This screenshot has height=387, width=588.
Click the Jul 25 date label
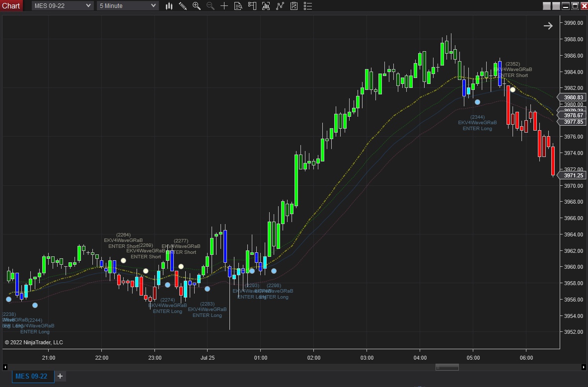coord(208,358)
